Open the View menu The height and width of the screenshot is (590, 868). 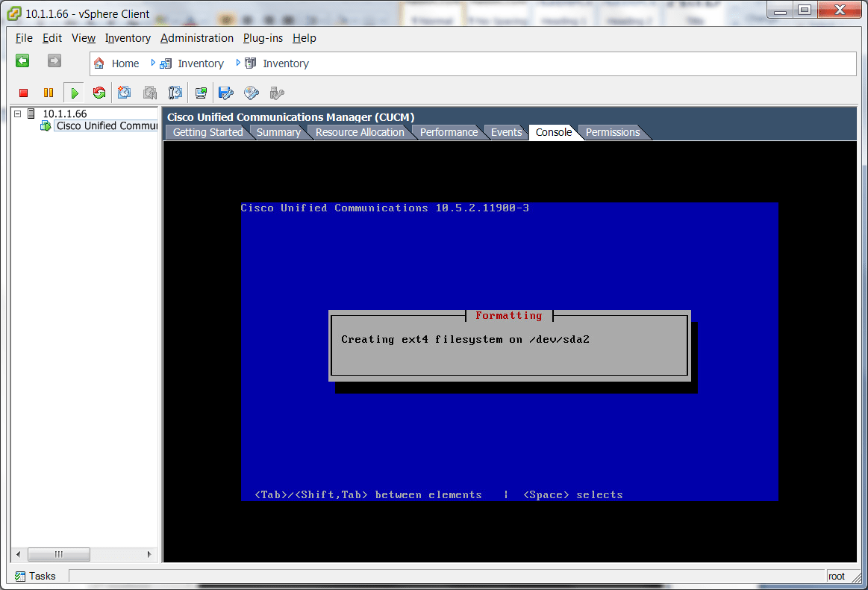pyautogui.click(x=84, y=38)
